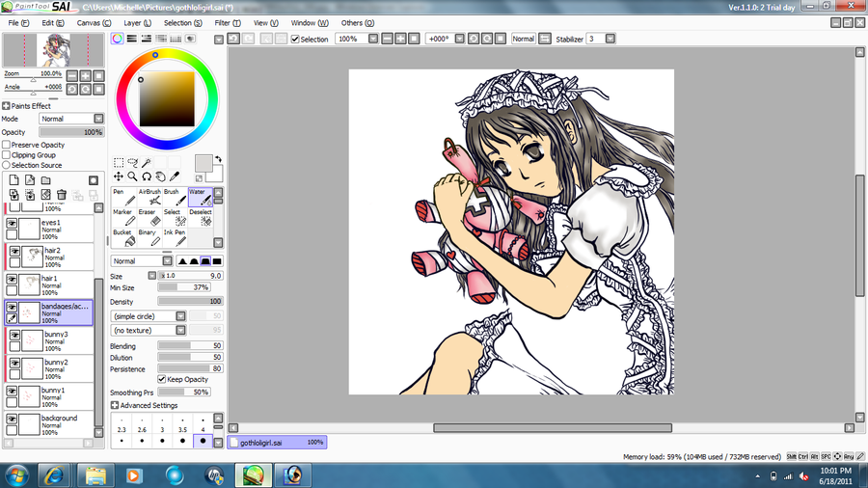This screenshot has height=488, width=868.
Task: Choose the Ink Pen tool
Action: coord(175,238)
